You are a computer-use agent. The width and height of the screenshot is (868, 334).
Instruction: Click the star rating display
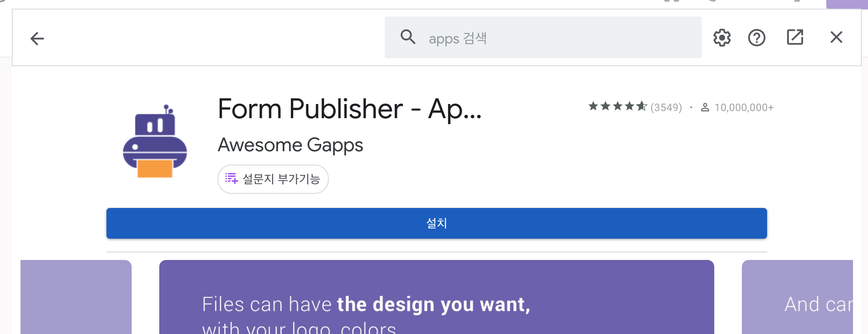618,106
